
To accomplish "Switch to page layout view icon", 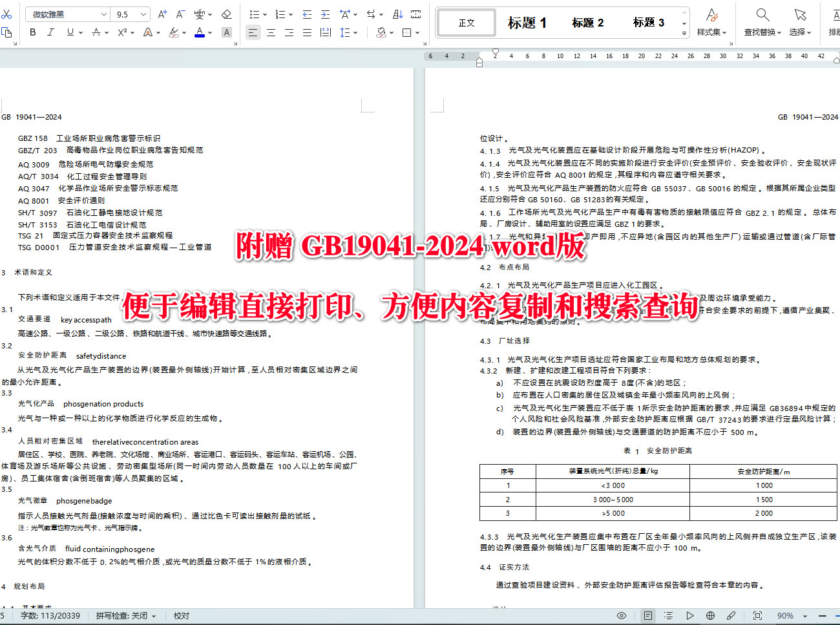I will pos(648,616).
